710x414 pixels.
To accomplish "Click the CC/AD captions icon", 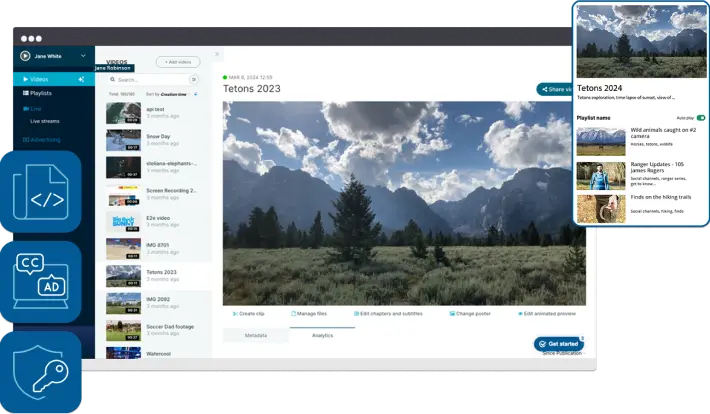I will (40, 279).
